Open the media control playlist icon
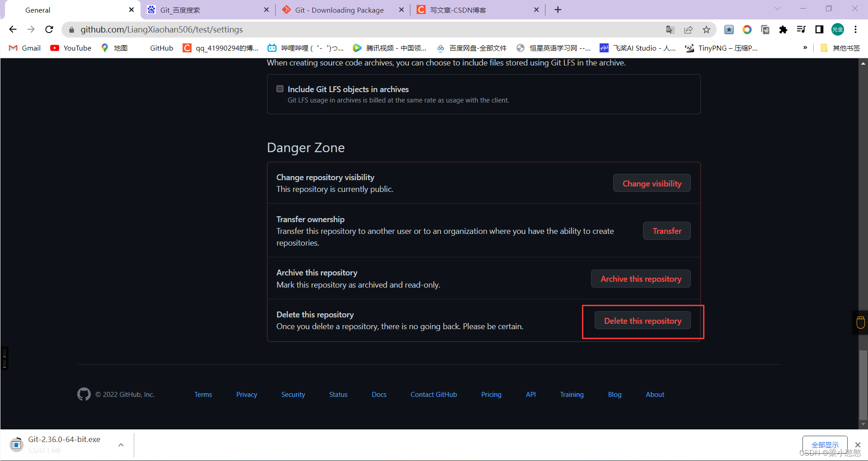 pyautogui.click(x=801, y=30)
